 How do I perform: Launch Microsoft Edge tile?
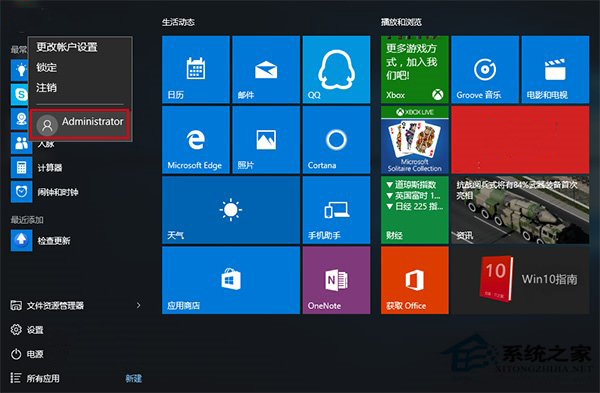coord(196,140)
